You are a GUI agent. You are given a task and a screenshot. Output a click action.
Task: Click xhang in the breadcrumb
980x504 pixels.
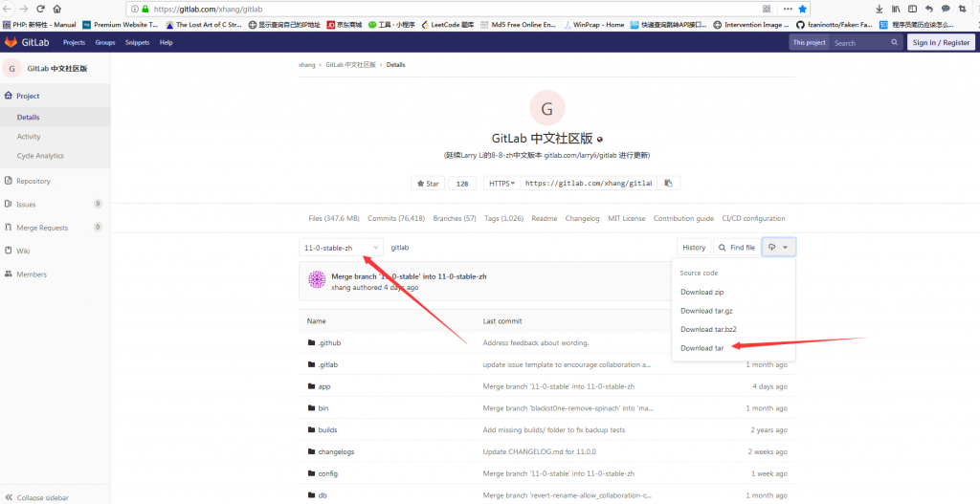pos(307,65)
